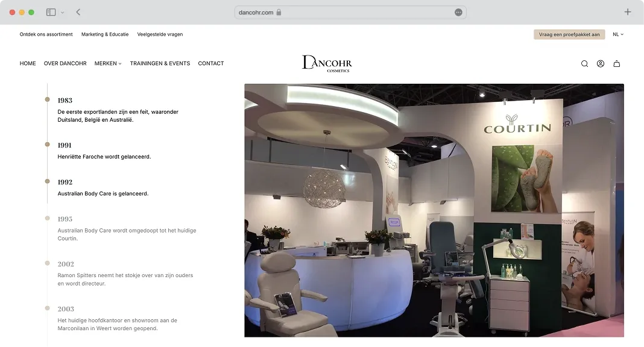Click text 'Australian Body Care is gelanceerd.'
The height and width of the screenshot is (347, 644).
(x=103, y=193)
